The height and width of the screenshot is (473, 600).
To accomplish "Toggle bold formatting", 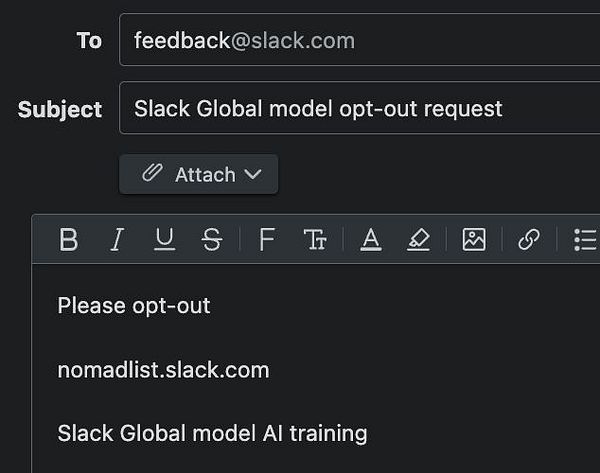I will point(68,240).
